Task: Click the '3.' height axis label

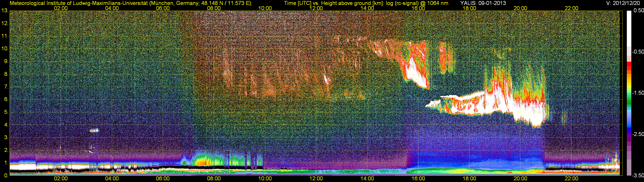Action: [6, 138]
